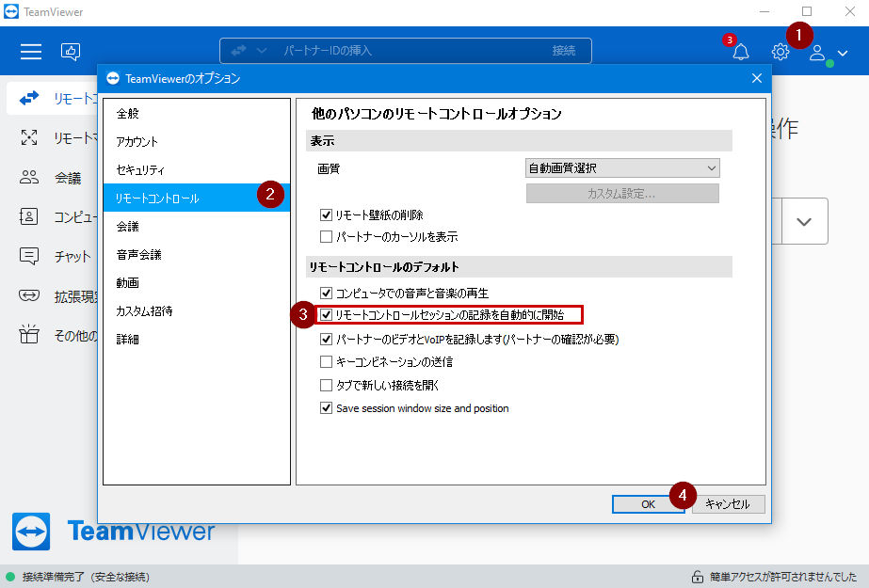Open settings via the gear icon
The width and height of the screenshot is (869, 588).
coord(780,52)
